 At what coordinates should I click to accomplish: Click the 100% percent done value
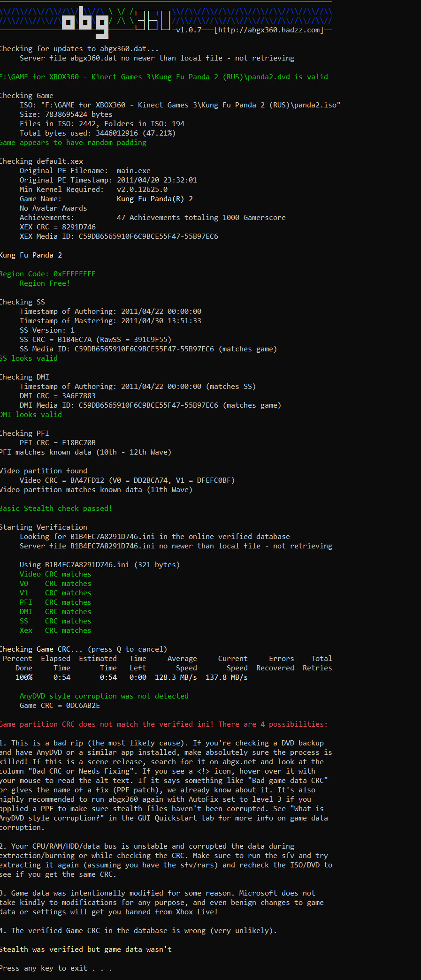[24, 677]
